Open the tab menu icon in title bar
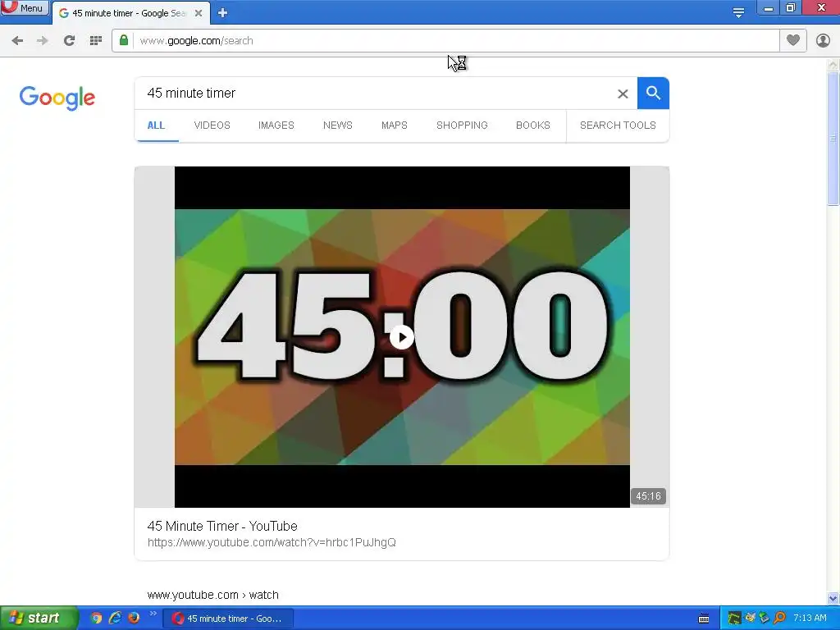Image resolution: width=840 pixels, height=630 pixels. [738, 12]
